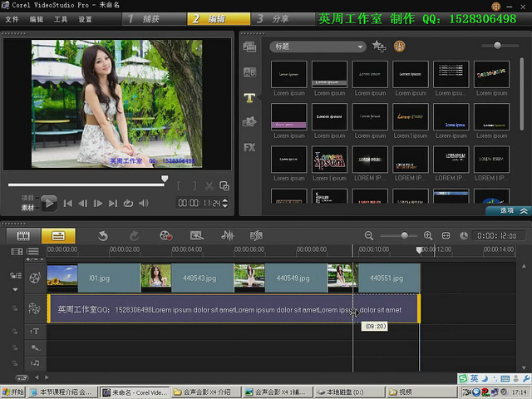The image size is (532, 399).
Task: Select the I01.jpg clip on the timeline
Action: [x=94, y=278]
